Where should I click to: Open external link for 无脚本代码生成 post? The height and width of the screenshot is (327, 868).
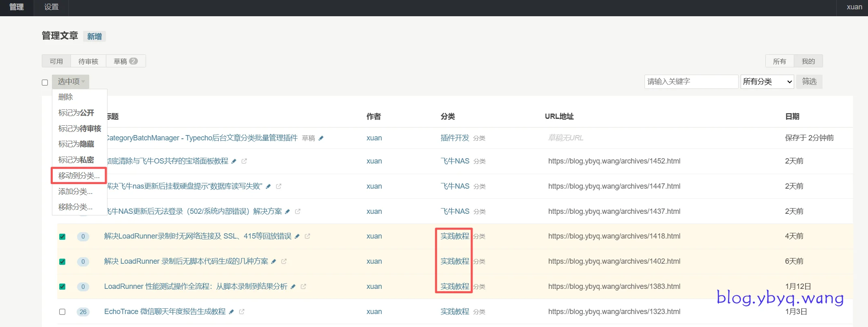click(284, 261)
